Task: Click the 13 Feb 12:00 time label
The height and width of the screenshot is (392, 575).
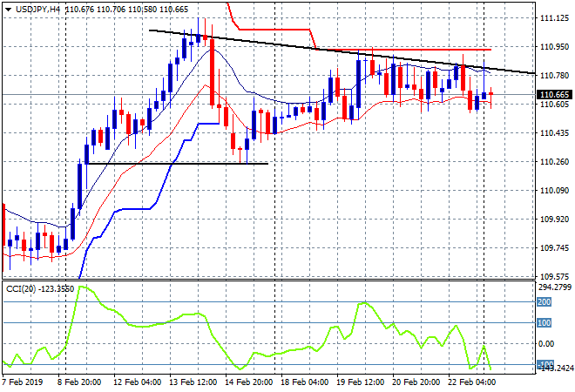Action: click(193, 382)
